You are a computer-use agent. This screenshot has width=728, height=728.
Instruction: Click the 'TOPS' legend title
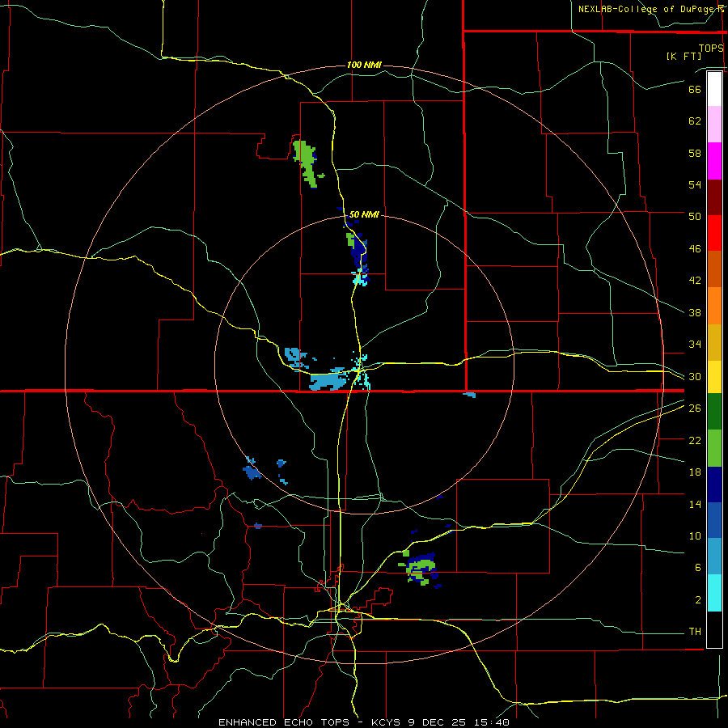[711, 48]
